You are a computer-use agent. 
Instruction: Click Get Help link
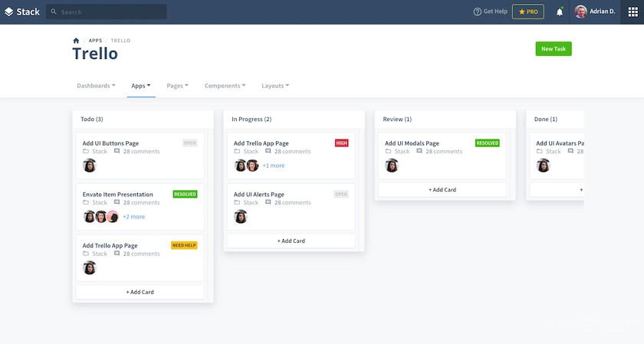pos(495,11)
